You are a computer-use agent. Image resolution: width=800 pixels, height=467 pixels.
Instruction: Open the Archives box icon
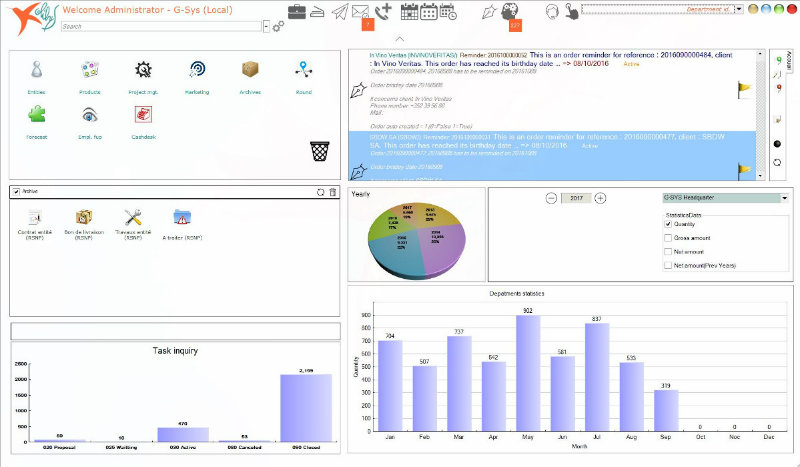250,71
